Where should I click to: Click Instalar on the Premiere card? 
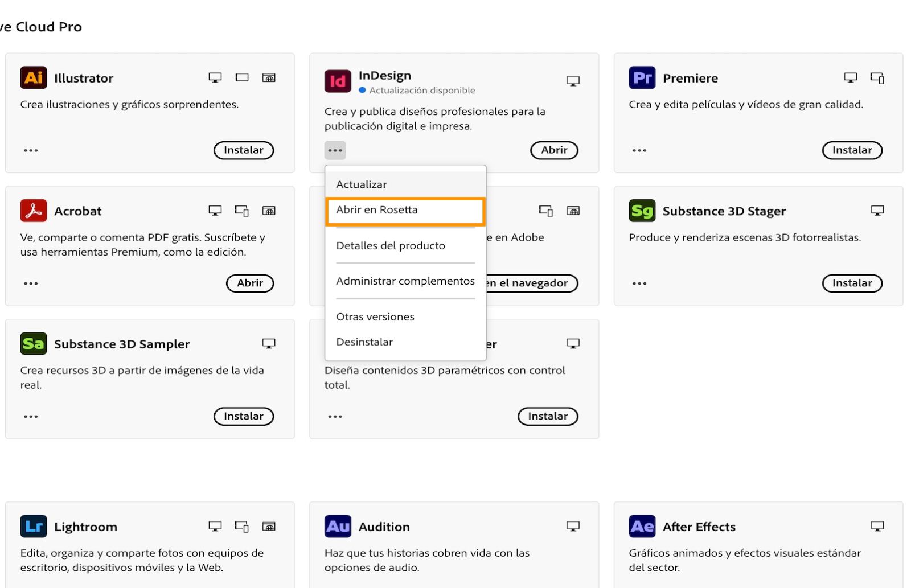pos(852,150)
